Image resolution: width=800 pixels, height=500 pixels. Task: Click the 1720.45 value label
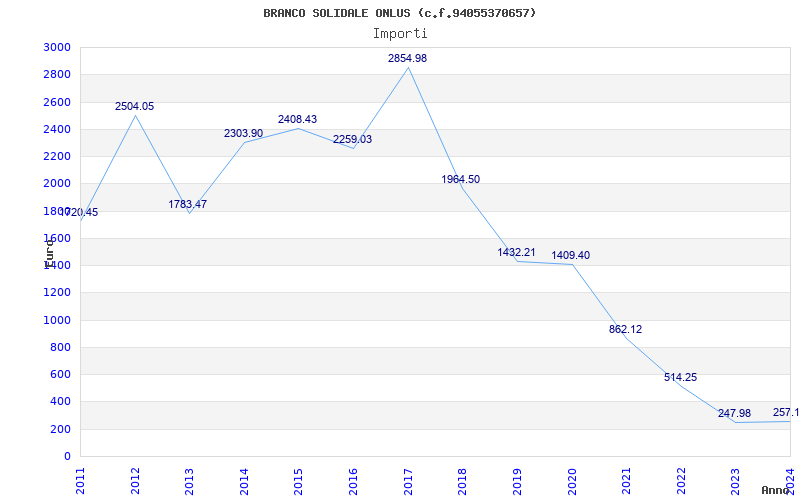[x=79, y=212]
